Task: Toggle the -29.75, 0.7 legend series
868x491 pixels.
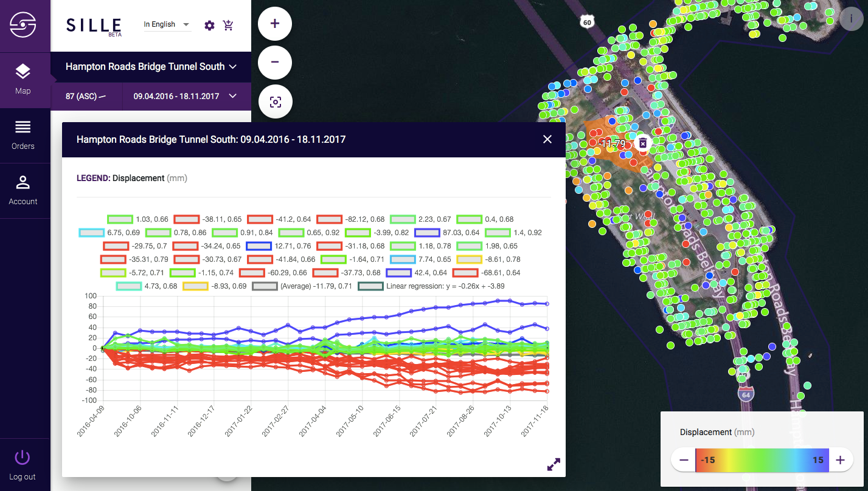Action: tap(135, 246)
